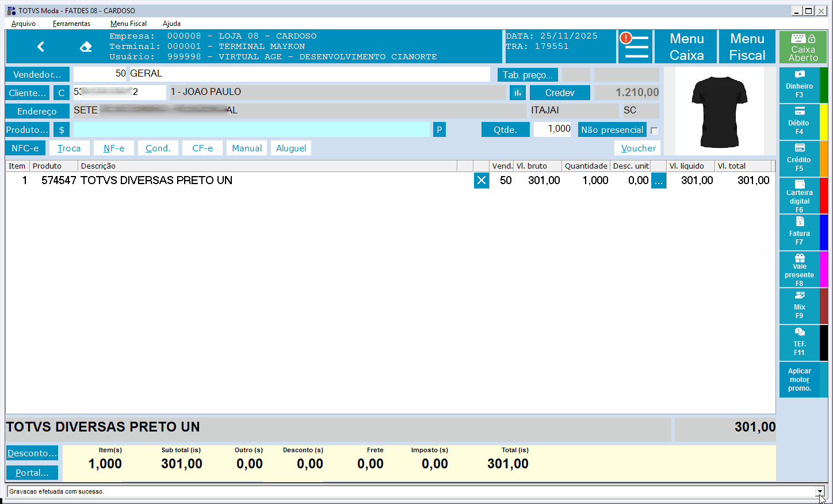
Task: Open Menu Fiscal in the menu bar
Action: (128, 24)
